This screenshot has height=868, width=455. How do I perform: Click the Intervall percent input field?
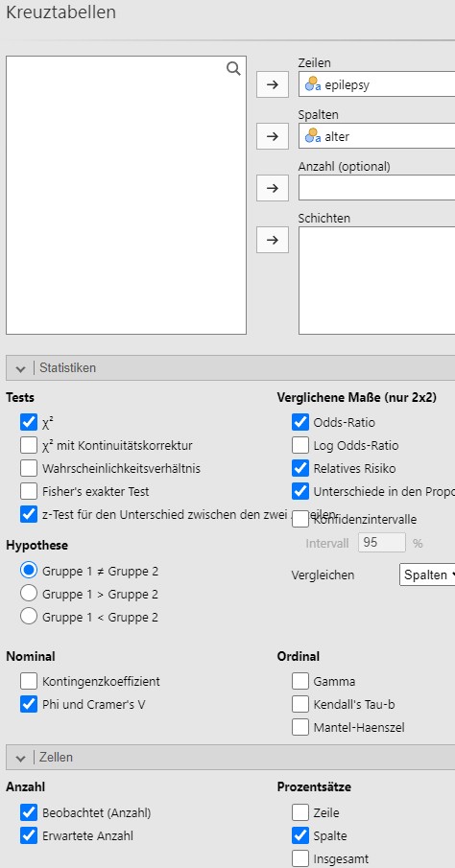pos(382,543)
